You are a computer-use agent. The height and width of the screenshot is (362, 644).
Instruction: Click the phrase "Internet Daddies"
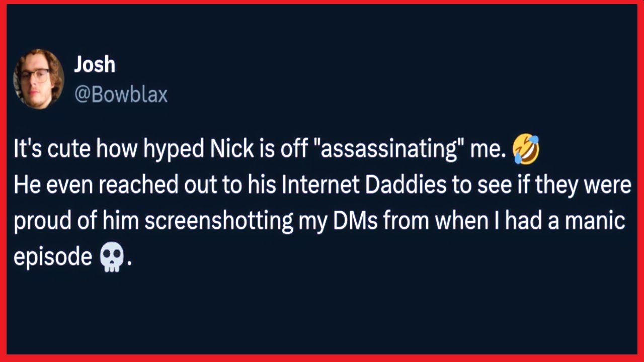point(363,186)
